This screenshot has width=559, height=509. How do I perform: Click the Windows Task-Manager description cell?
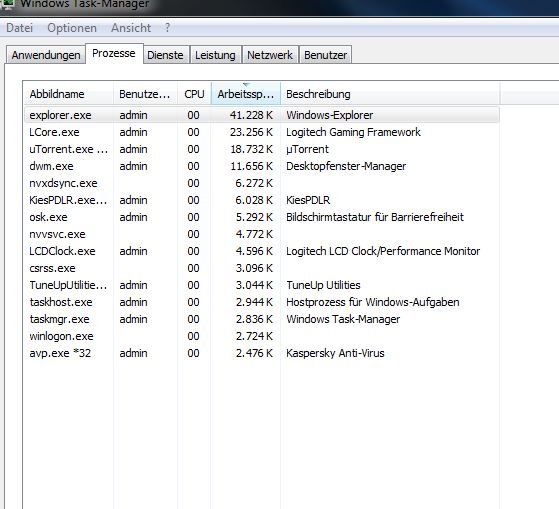(x=343, y=319)
